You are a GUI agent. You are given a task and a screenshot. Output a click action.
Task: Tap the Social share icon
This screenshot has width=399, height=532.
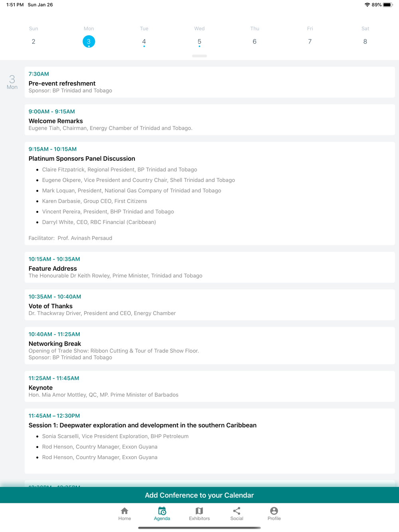tap(237, 511)
